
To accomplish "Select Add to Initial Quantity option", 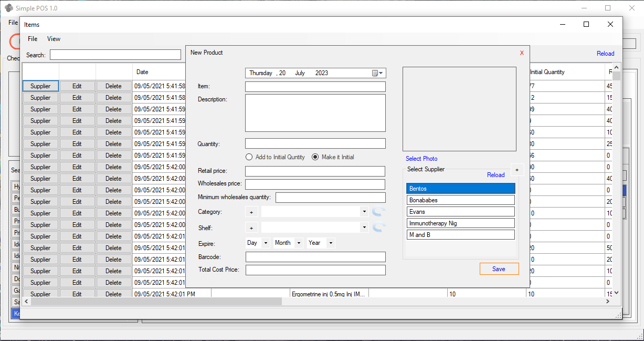I will (249, 157).
